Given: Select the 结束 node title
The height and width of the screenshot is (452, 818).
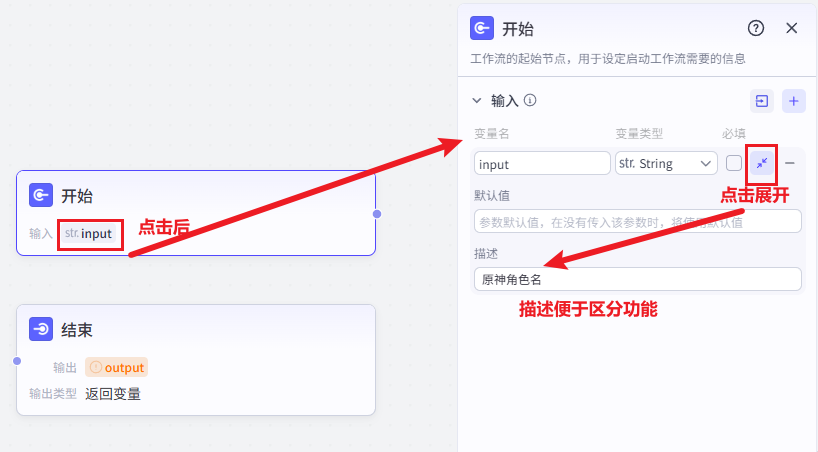Looking at the screenshot, I should pos(77,330).
